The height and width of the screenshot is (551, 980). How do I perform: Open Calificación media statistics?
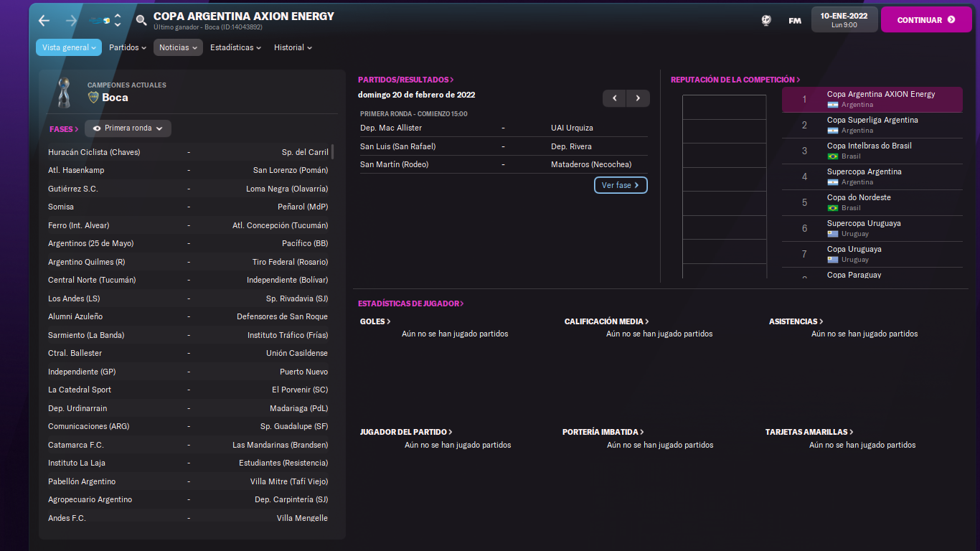(x=607, y=321)
